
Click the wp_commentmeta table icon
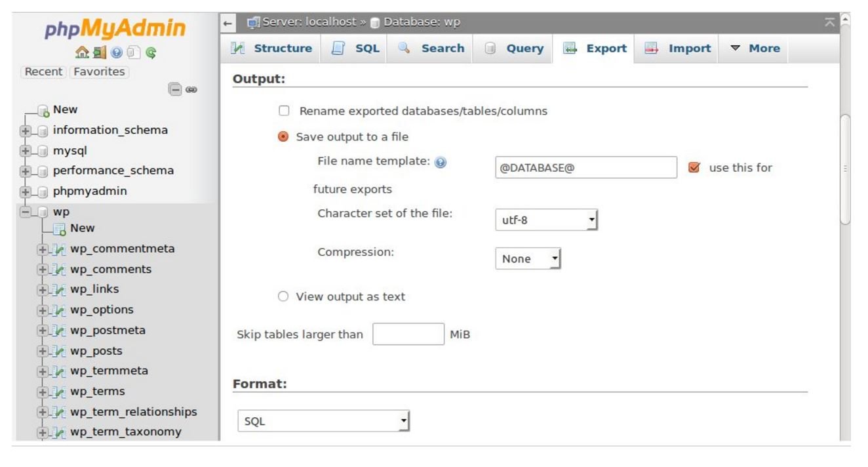point(60,249)
